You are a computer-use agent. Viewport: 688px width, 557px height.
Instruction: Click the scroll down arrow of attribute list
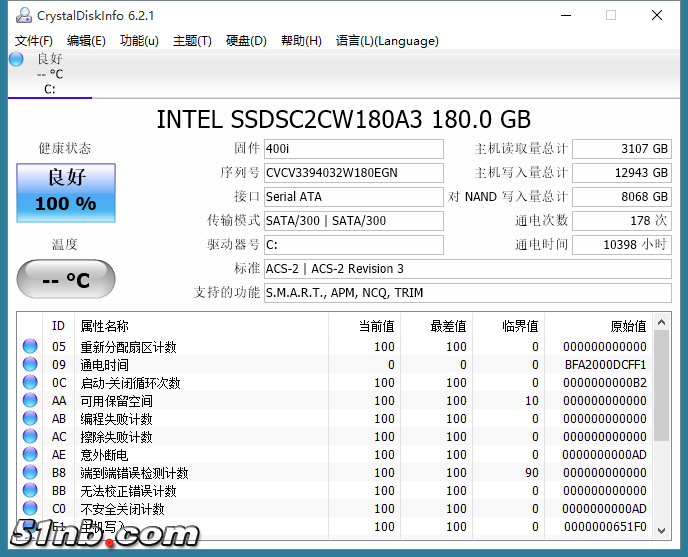pos(662,530)
